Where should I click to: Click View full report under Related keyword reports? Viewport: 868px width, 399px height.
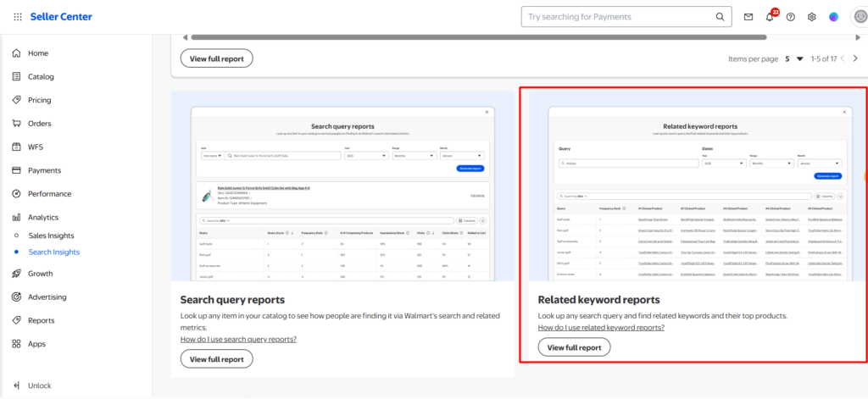[574, 347]
